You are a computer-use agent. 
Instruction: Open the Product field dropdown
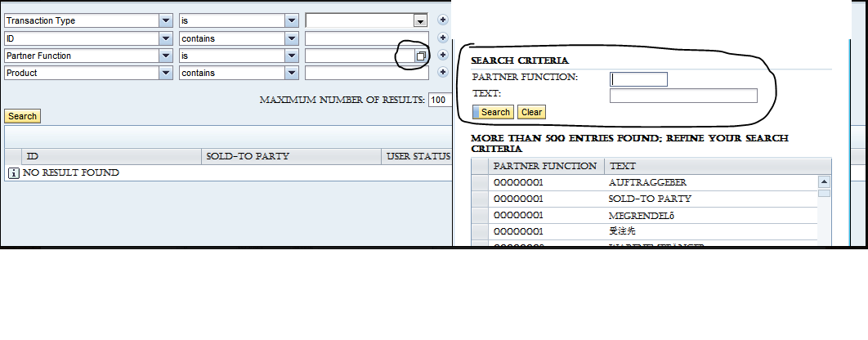(166, 73)
